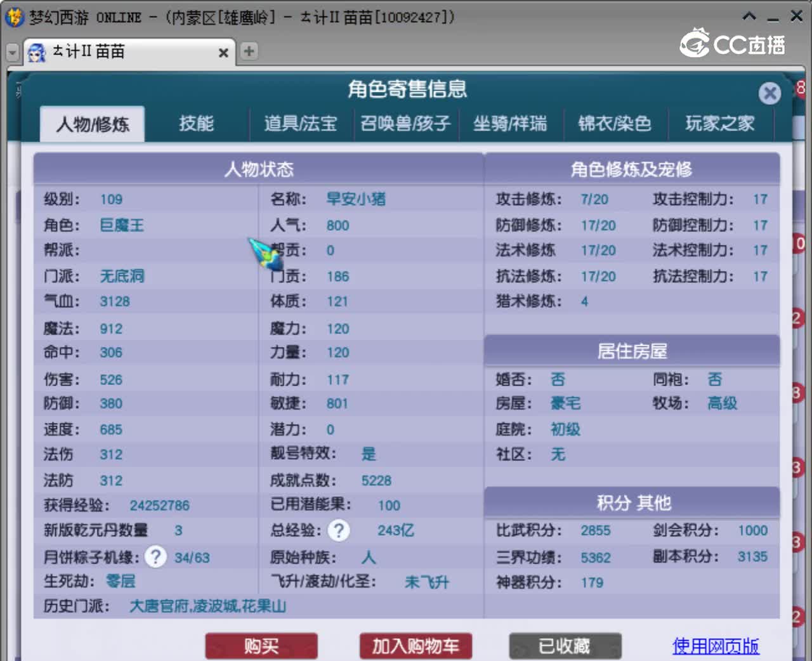This screenshot has height=661, width=812.
Task: Collapse window with the up arrow
Action: tap(749, 16)
